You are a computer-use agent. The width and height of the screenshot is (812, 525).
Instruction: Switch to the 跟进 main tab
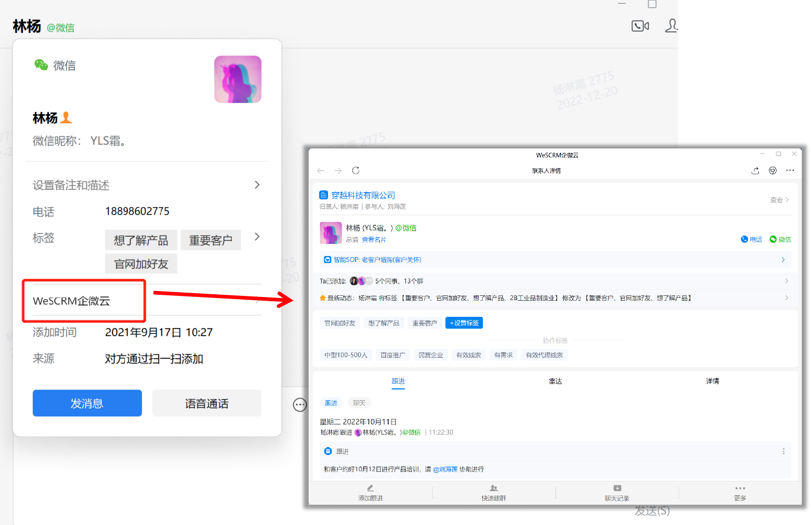(x=398, y=381)
